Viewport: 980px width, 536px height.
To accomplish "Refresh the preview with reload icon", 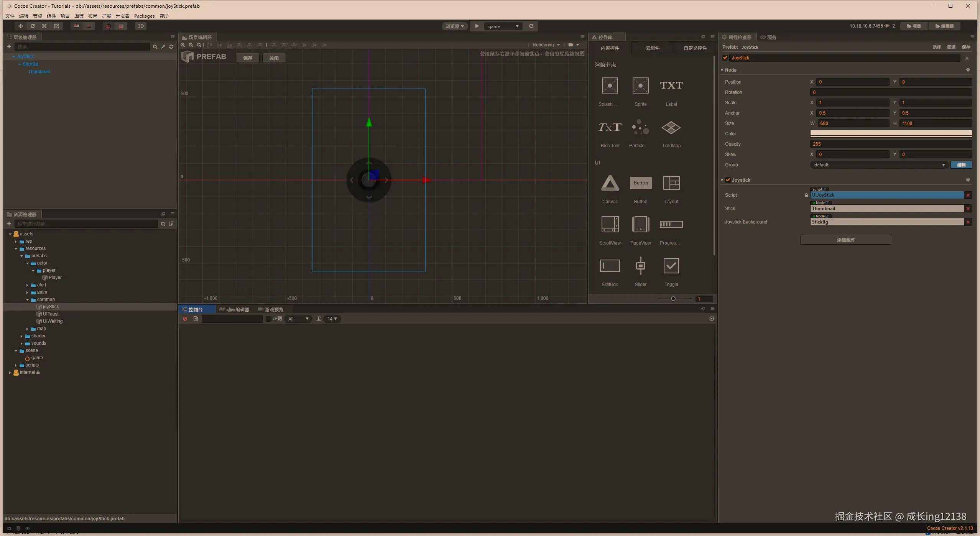I will pyautogui.click(x=531, y=26).
